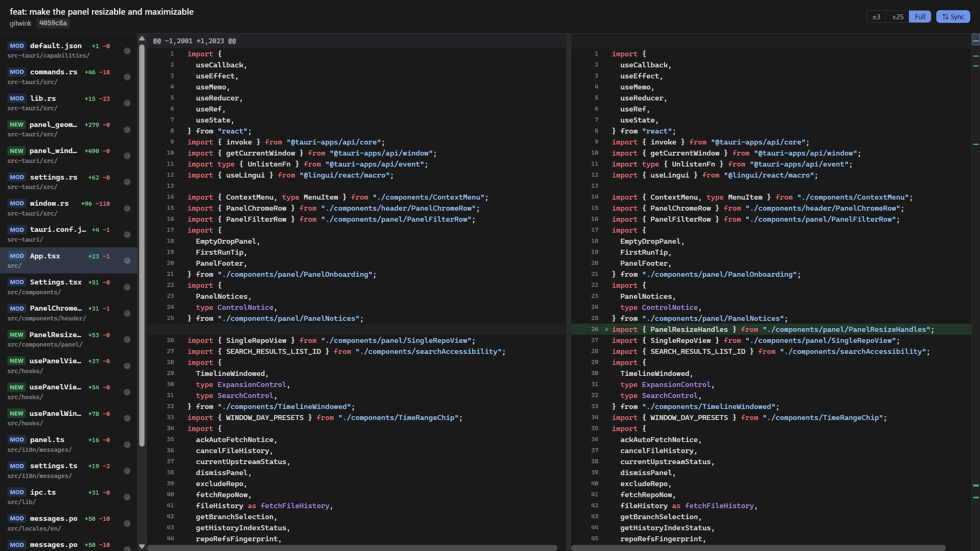This screenshot has width=980, height=551.
Task: Select the Full context view
Action: pyautogui.click(x=920, y=17)
